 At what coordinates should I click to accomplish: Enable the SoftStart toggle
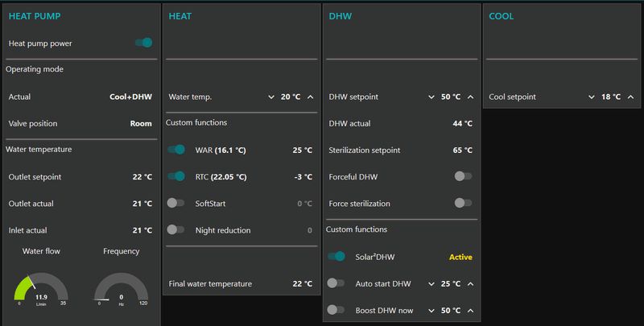pos(176,204)
